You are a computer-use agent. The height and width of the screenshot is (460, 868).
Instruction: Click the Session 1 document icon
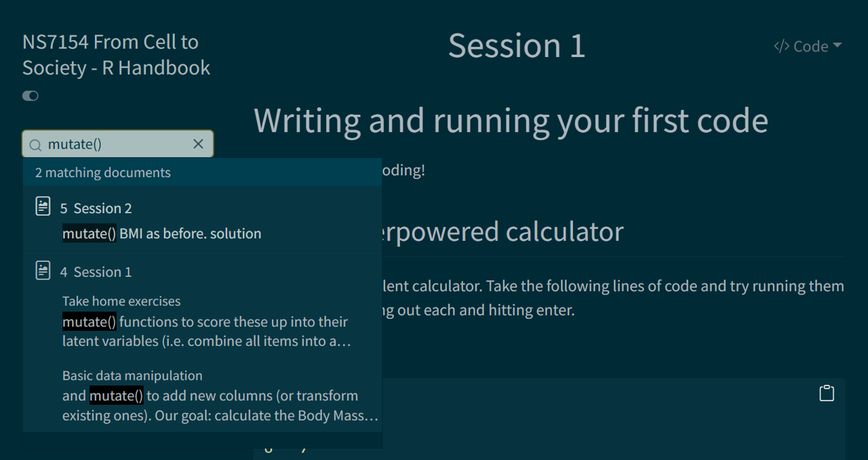[x=43, y=271]
